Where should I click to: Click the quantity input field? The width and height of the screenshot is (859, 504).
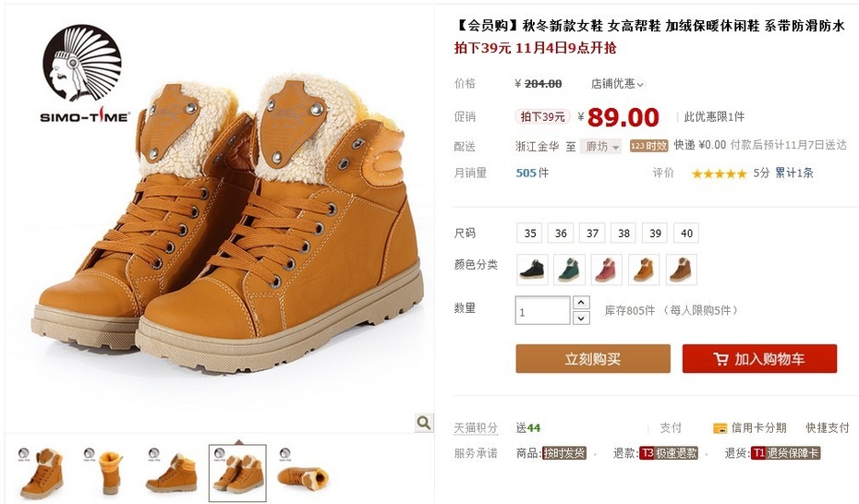tap(542, 310)
